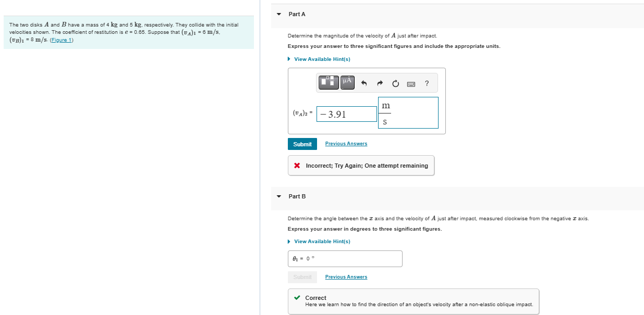Click the θ1 angle input field

click(345, 258)
